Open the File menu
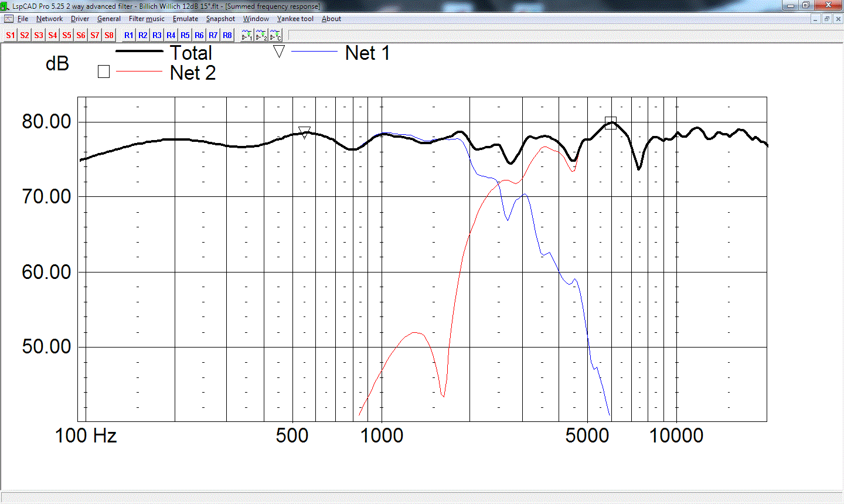Image resolution: width=844 pixels, height=504 pixels. pos(23,19)
